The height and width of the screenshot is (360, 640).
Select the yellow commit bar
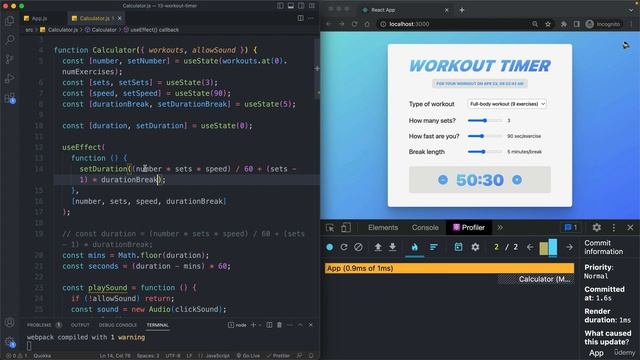[544, 248]
